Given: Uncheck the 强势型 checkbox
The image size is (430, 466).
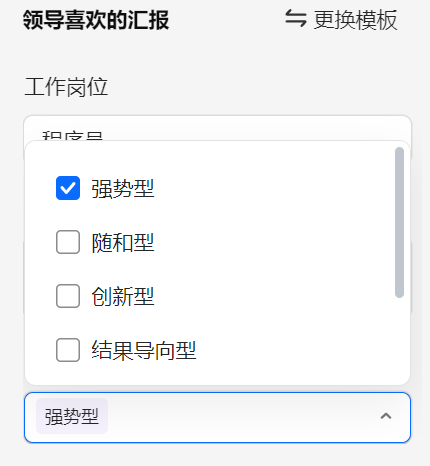Looking at the screenshot, I should 68,188.
